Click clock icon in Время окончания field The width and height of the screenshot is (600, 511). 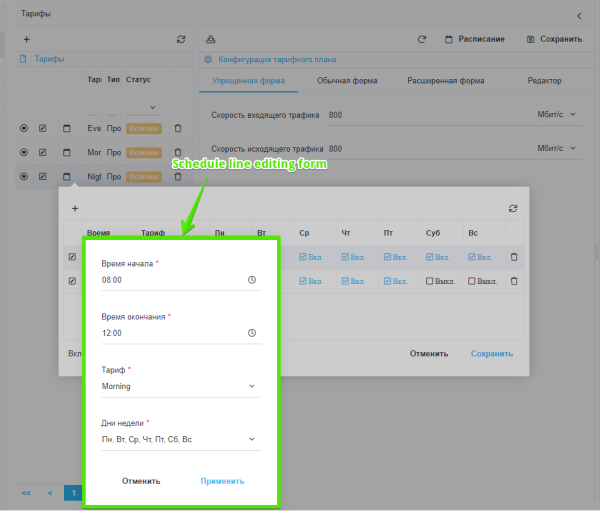tap(252, 333)
